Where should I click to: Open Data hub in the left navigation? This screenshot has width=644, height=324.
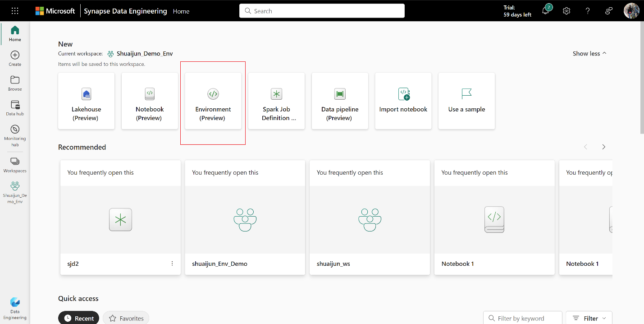[15, 108]
